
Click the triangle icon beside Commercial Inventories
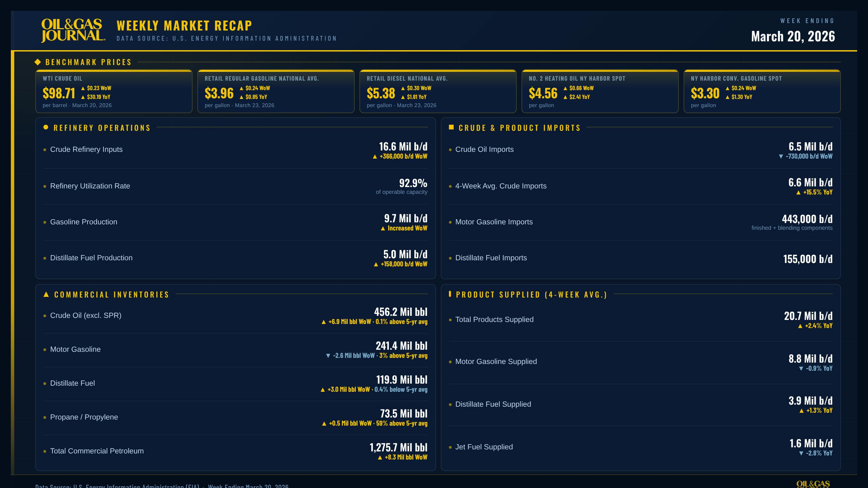click(46, 294)
